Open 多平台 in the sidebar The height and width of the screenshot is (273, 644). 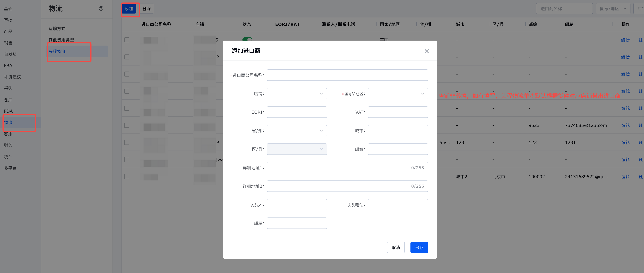[10, 168]
